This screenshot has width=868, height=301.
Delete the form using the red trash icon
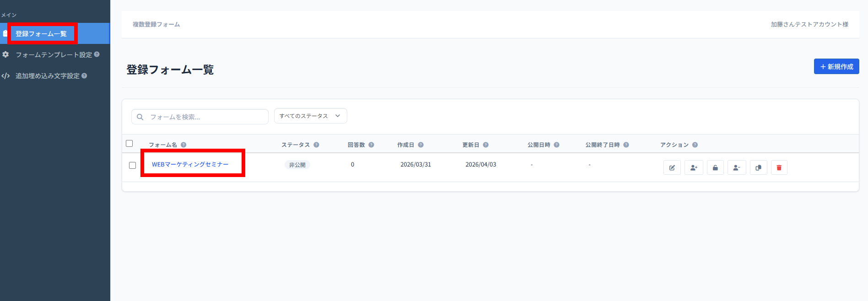tap(779, 167)
